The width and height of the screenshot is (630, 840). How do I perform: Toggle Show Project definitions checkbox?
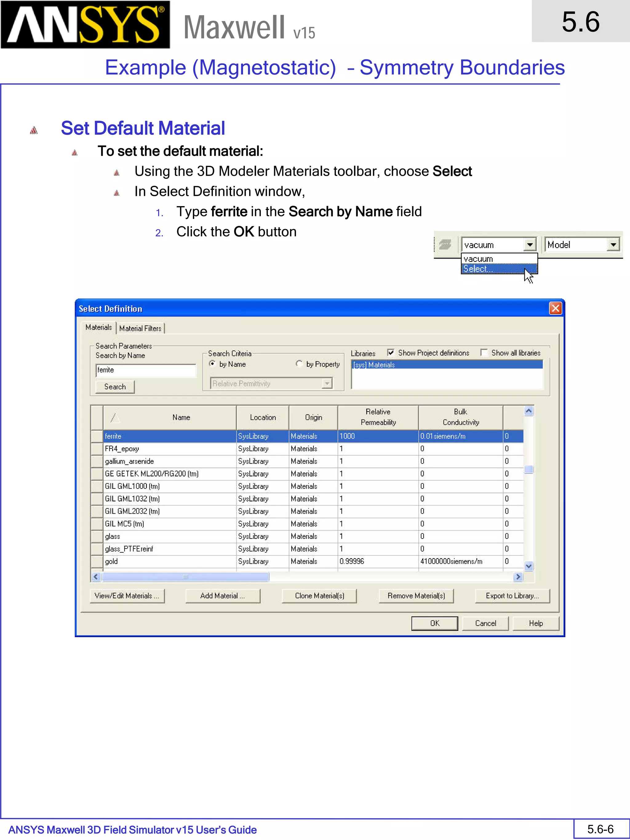tap(391, 353)
